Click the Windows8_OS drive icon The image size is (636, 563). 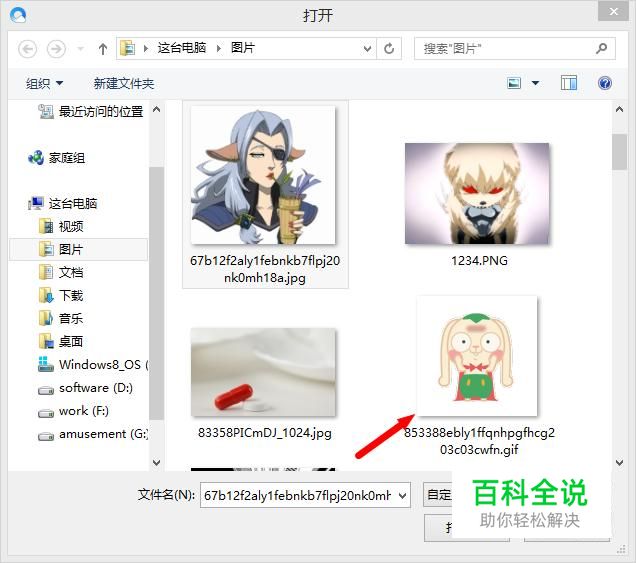(x=45, y=364)
